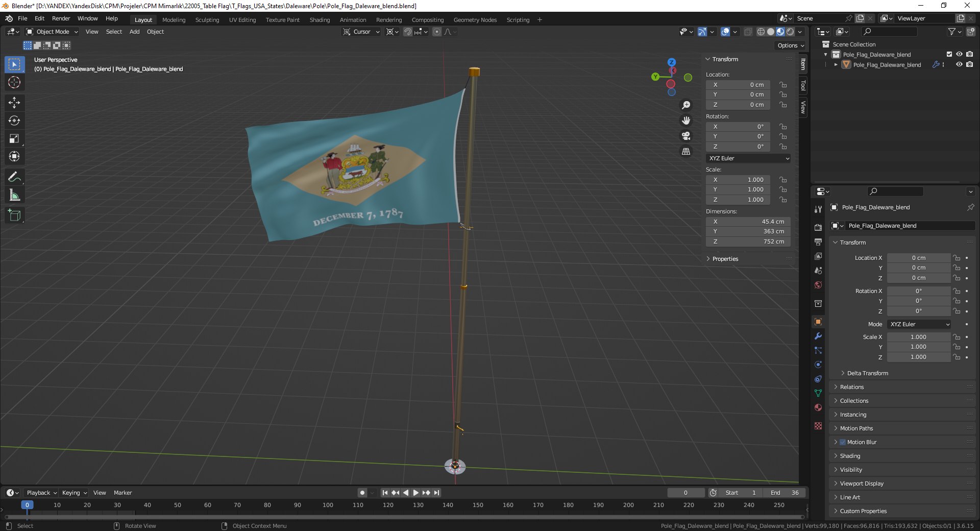Choose the Select Box tool

pyautogui.click(x=14, y=64)
